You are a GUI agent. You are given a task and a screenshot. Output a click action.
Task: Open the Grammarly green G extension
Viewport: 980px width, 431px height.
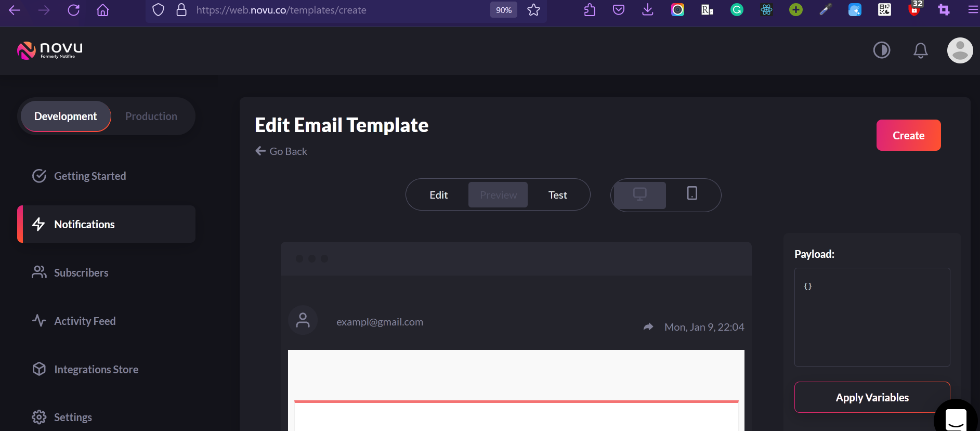coord(737,10)
